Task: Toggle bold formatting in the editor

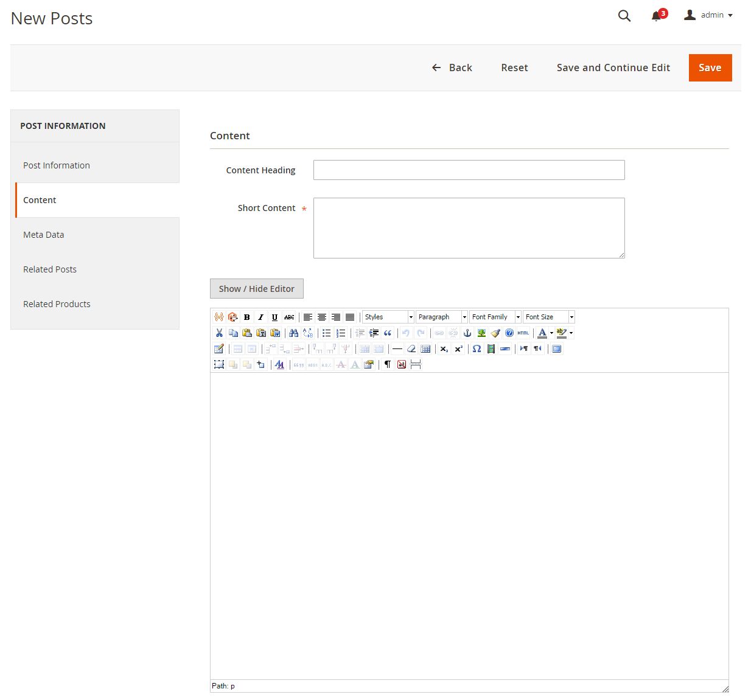Action: (246, 317)
